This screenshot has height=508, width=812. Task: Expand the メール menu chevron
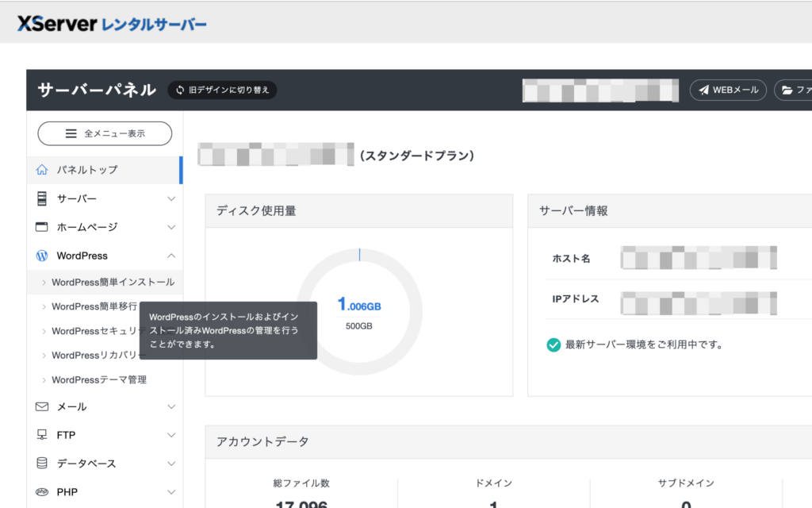coord(171,406)
